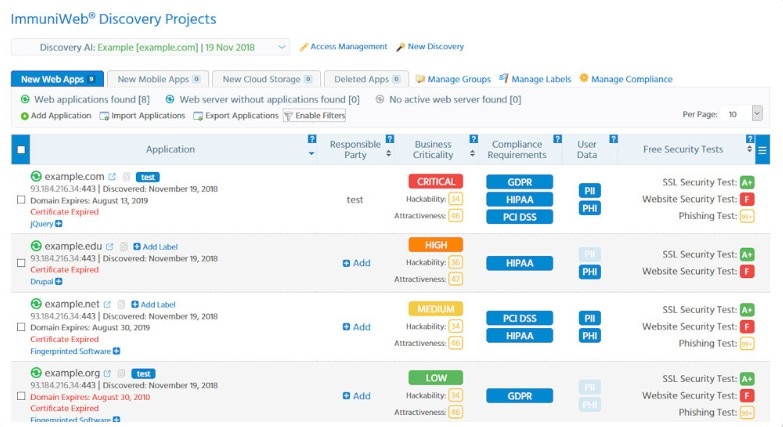
Task: Open help icon on Free Security Tests column
Action: (750, 139)
